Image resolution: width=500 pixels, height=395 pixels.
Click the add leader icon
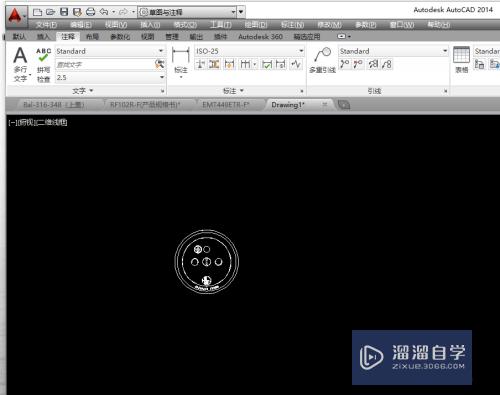[345, 64]
